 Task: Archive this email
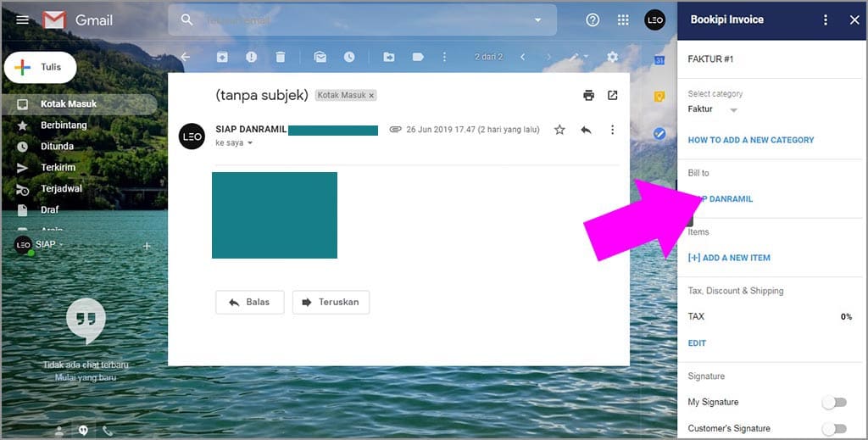pyautogui.click(x=222, y=57)
